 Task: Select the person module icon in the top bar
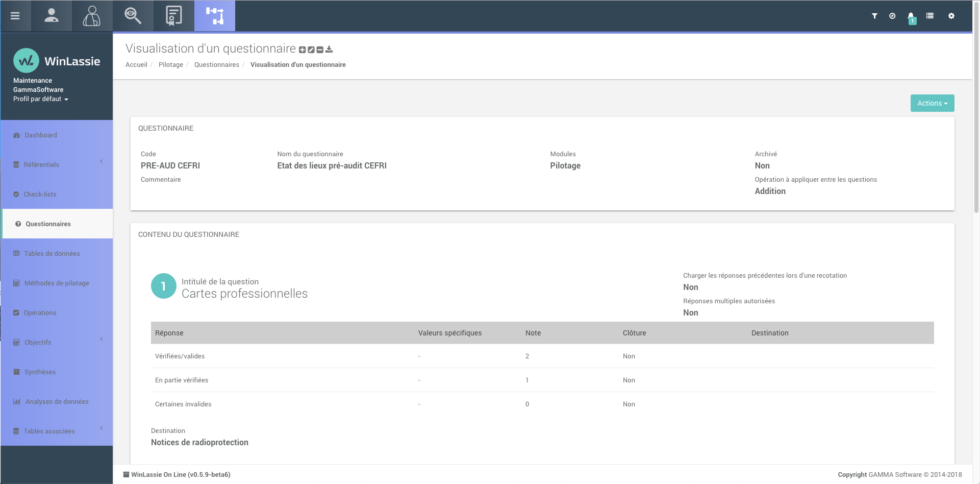[x=52, y=16]
